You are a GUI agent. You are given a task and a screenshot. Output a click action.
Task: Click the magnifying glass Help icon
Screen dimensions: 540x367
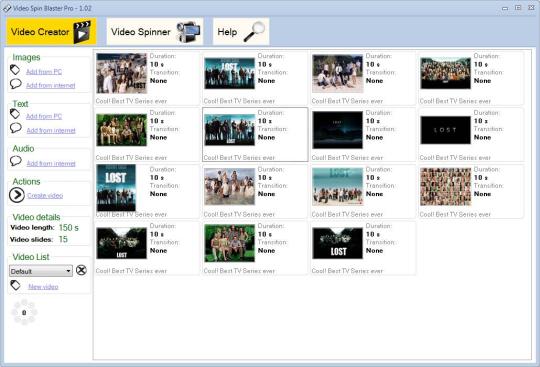(254, 32)
